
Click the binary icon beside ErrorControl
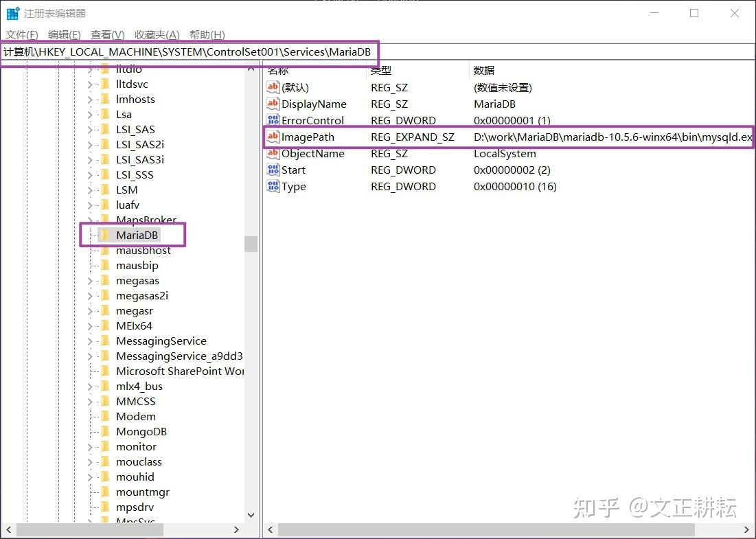[273, 120]
